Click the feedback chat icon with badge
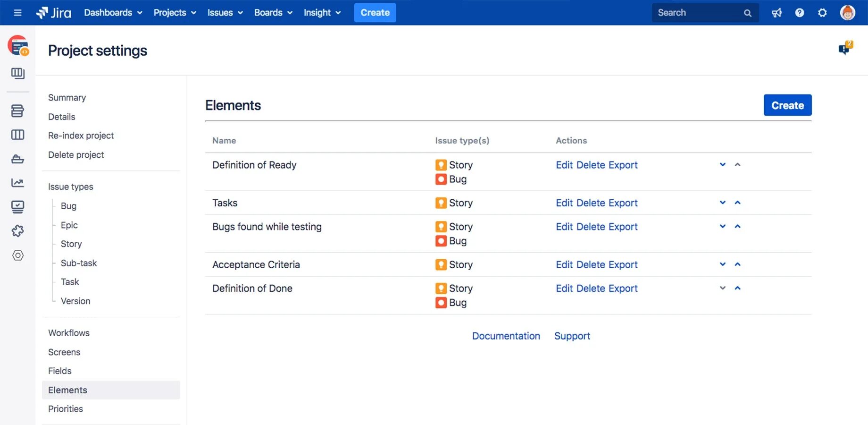This screenshot has width=868, height=425. tap(844, 49)
